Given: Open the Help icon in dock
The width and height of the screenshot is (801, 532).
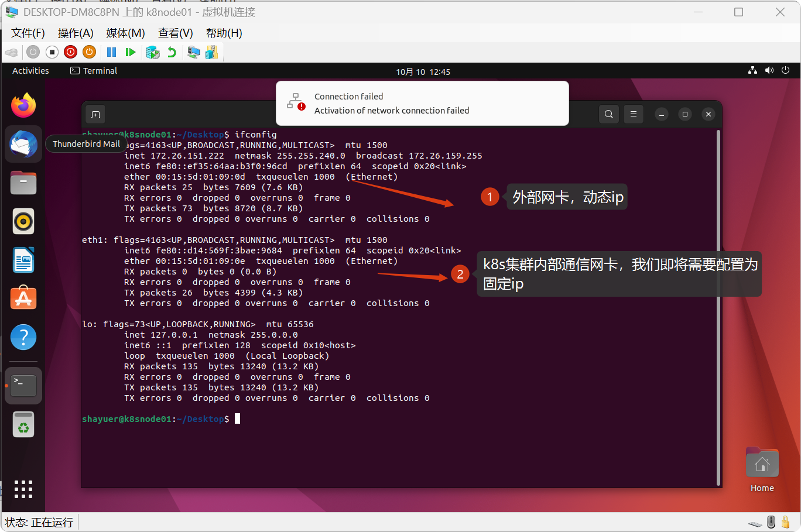Looking at the screenshot, I should point(23,337).
